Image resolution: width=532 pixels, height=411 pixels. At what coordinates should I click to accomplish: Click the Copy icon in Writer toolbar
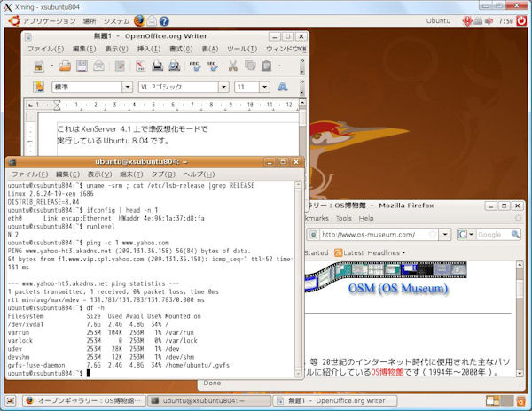(250, 65)
